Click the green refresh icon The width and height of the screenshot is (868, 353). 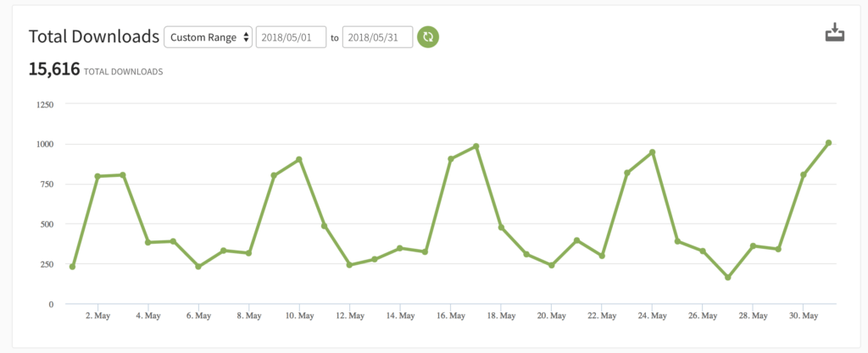pos(428,36)
